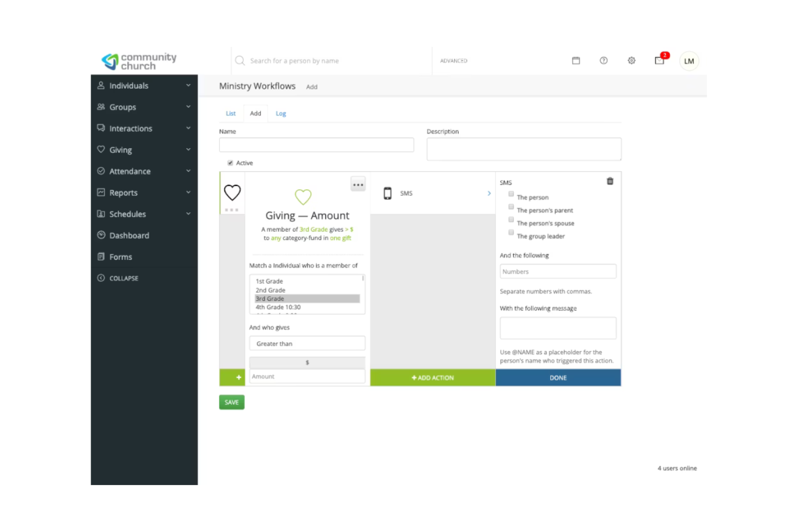Collapse the Groups sidebar section
The height and width of the screenshot is (532, 798).
coord(188,107)
